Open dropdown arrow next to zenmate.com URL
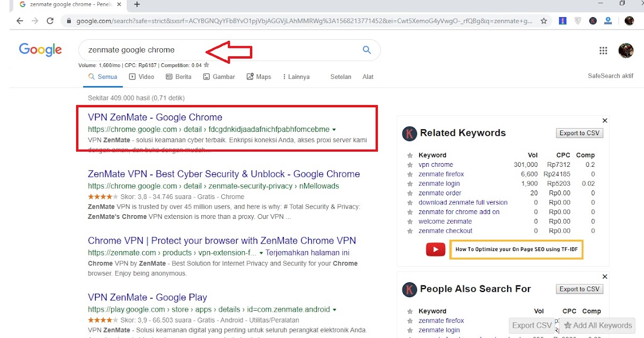The height and width of the screenshot is (338, 644). click(x=261, y=253)
